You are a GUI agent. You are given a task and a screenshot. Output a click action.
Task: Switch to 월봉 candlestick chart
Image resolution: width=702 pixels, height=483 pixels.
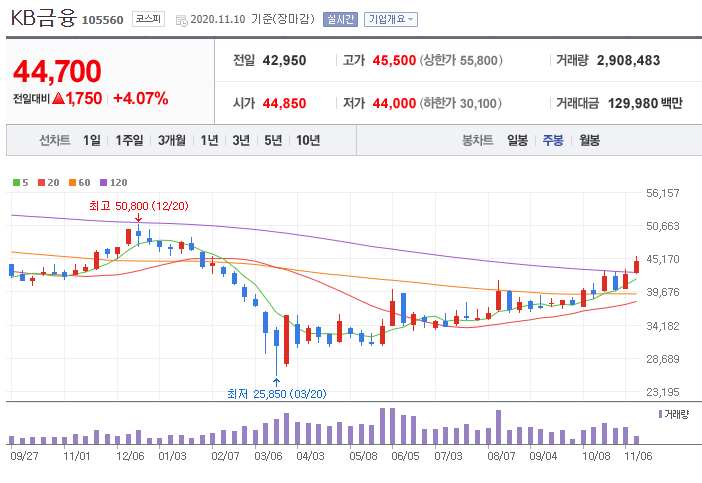589,141
